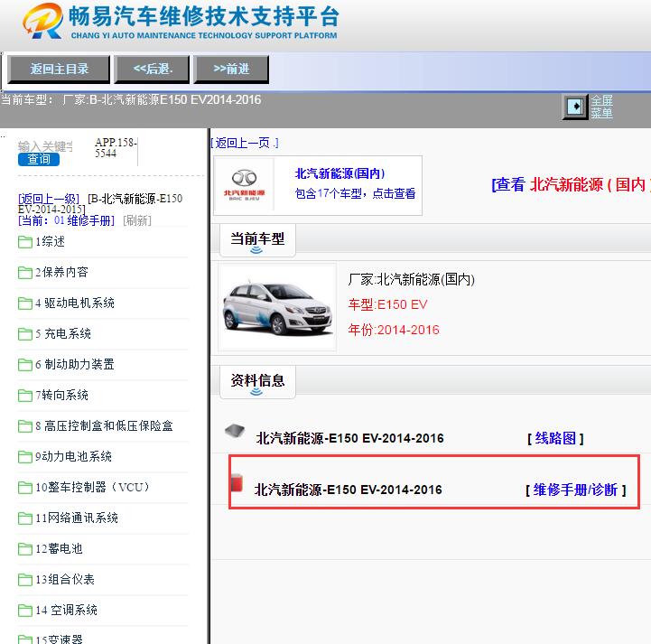Image resolution: width=651 pixels, height=644 pixels.
Task: Open tree item 11网络通讯系统
Action: 77,518
